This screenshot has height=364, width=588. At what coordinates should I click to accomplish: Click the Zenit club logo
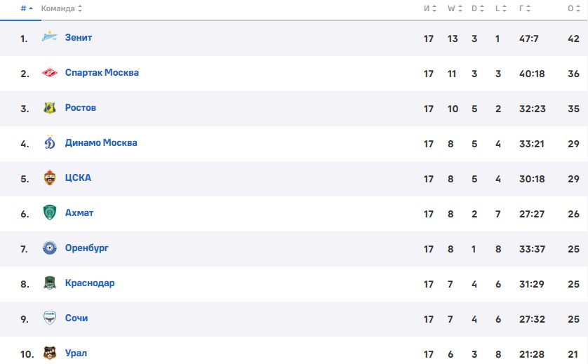click(50, 37)
